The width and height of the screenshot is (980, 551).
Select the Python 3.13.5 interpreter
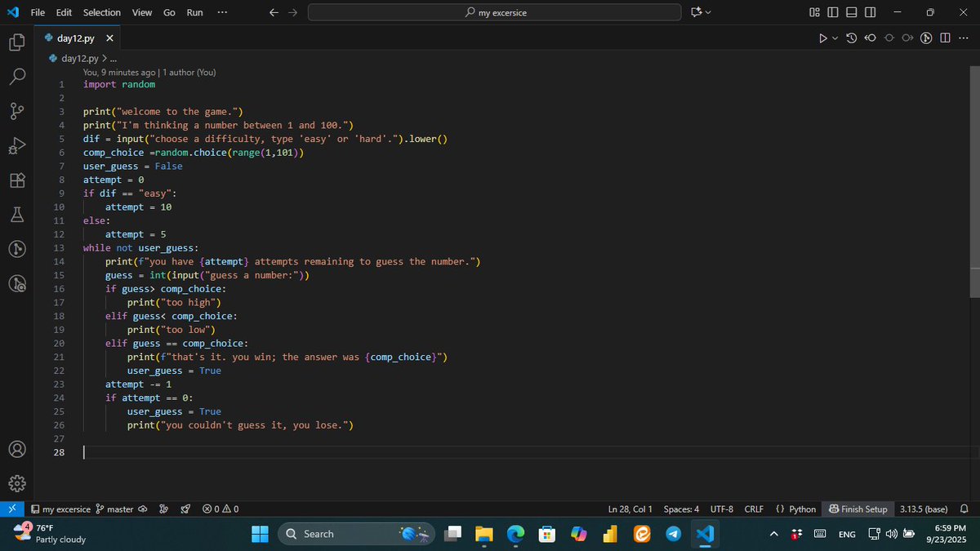(923, 509)
